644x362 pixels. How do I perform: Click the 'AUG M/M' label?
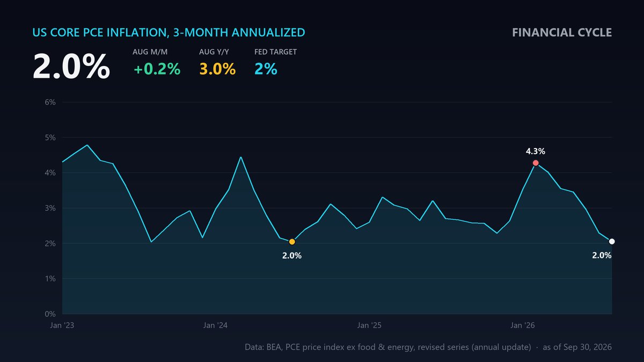point(149,52)
